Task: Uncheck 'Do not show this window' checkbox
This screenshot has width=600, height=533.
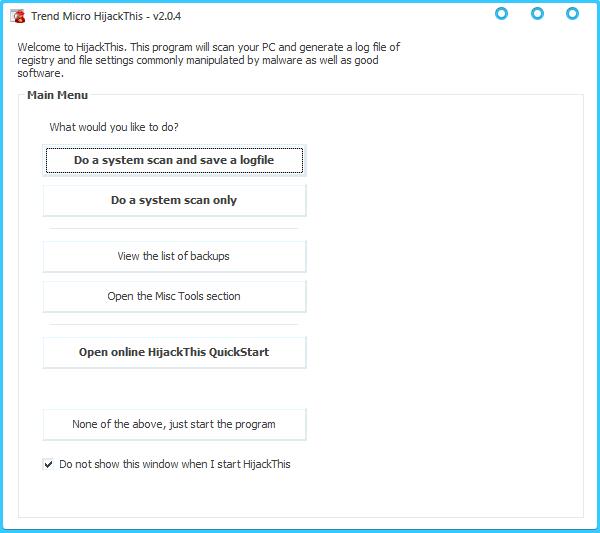Action: pos(48,465)
